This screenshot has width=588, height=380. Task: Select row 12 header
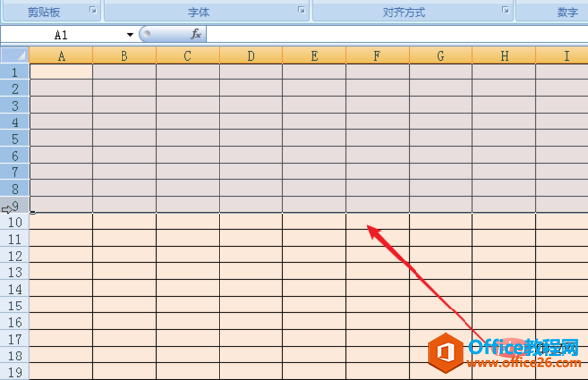pos(15,256)
